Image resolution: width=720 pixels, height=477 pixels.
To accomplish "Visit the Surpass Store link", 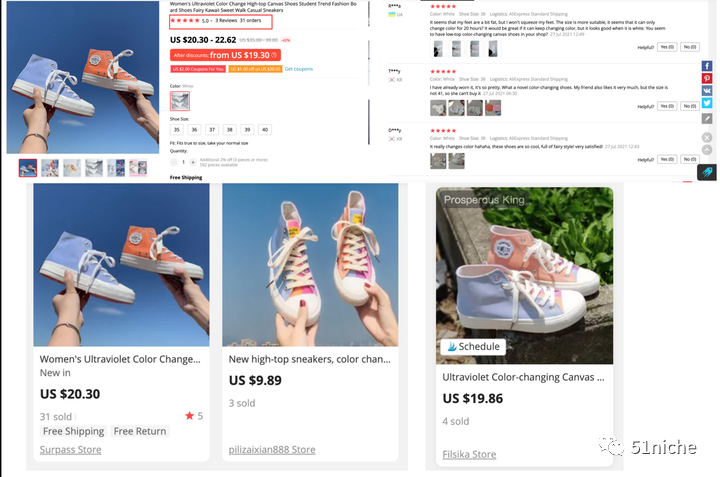I will tap(70, 450).
